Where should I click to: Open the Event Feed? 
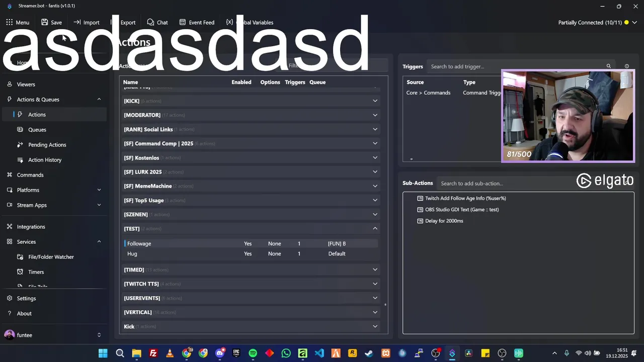[x=197, y=22]
